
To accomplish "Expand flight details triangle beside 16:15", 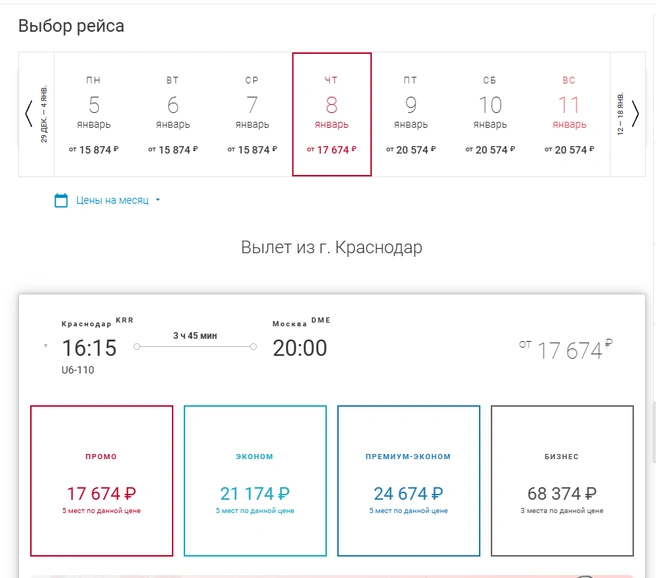I will point(46,345).
